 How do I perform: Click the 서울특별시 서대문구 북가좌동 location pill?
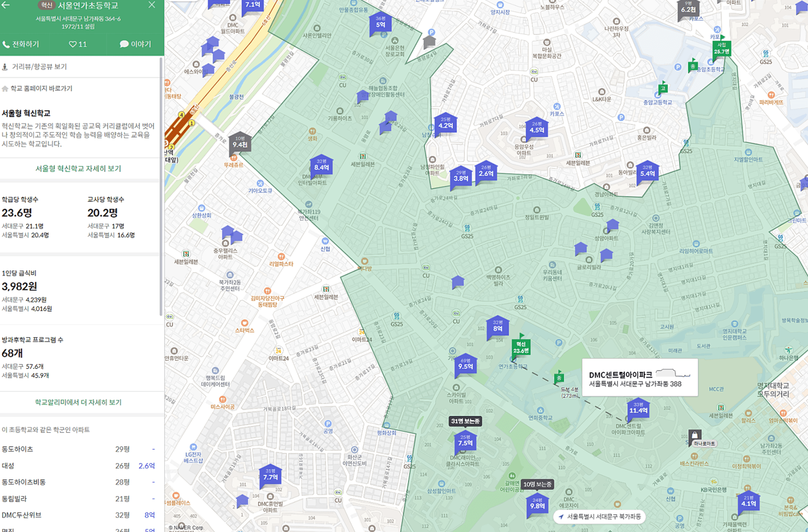pyautogui.click(x=599, y=516)
